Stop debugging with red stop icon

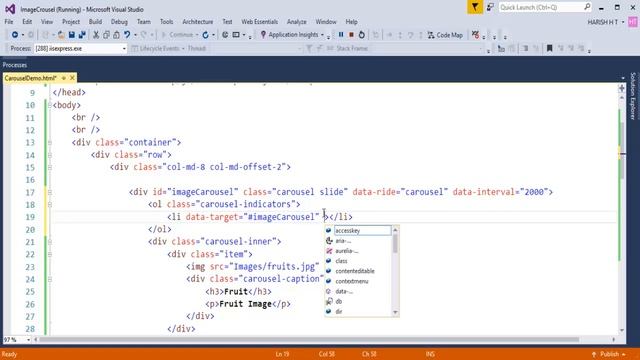[351, 35]
